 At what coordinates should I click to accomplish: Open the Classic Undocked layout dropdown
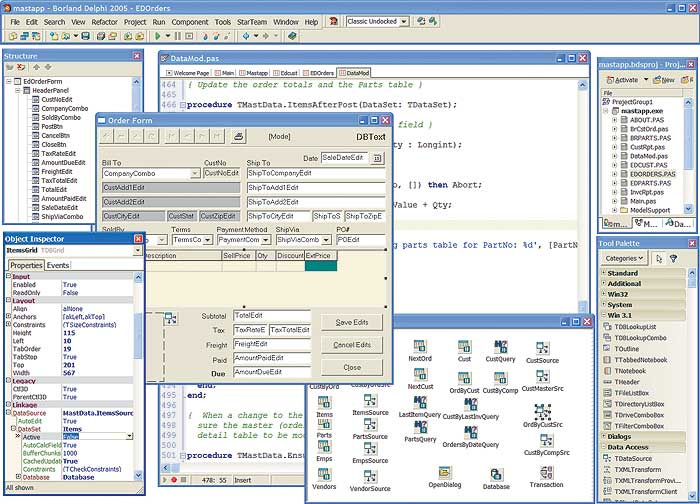tap(404, 21)
